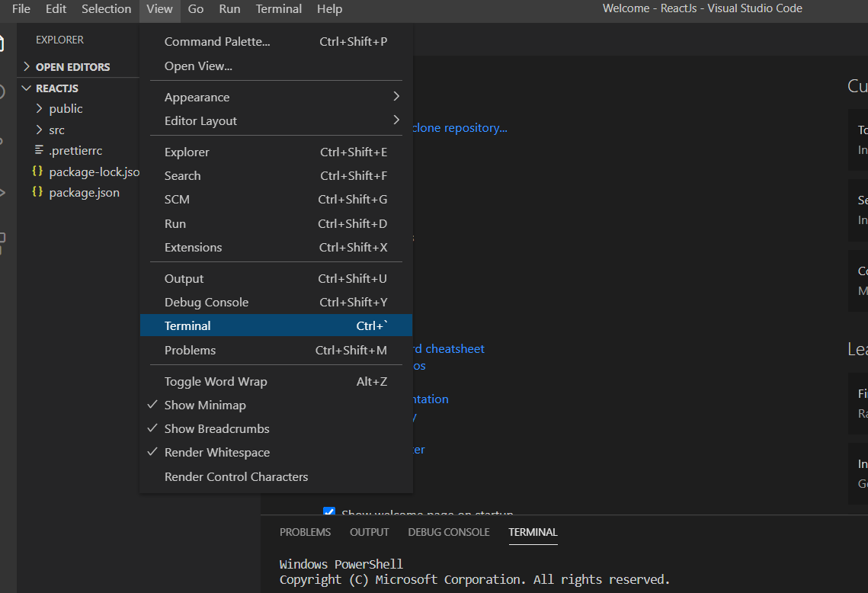Select Debug Console in View menu
868x593 pixels.
276,303
